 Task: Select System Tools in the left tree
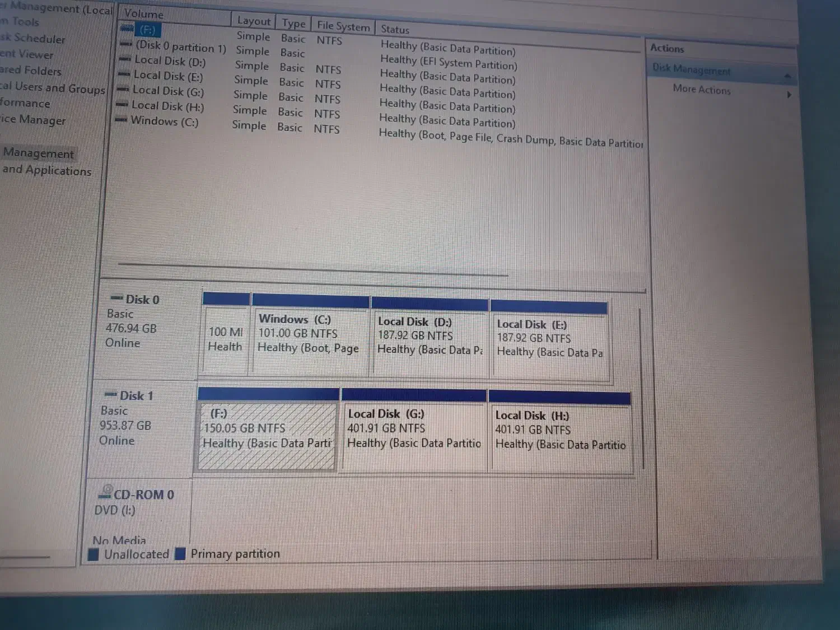point(20,22)
